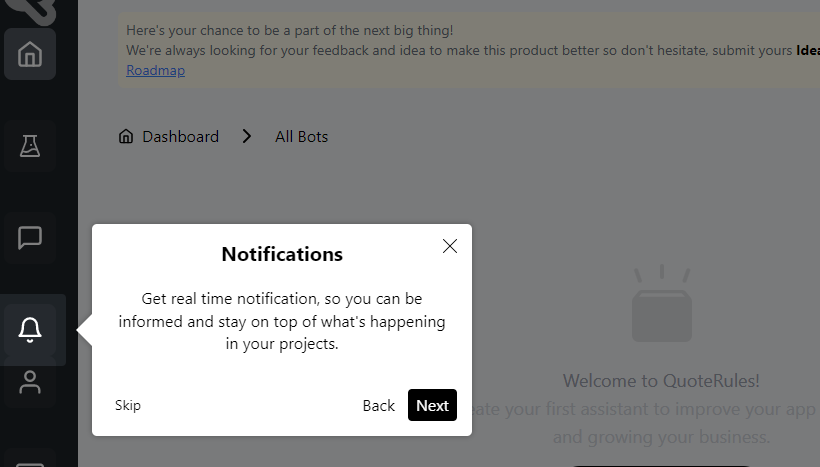
Task: Go to Dashboard in the breadcrumb
Action: (x=180, y=136)
